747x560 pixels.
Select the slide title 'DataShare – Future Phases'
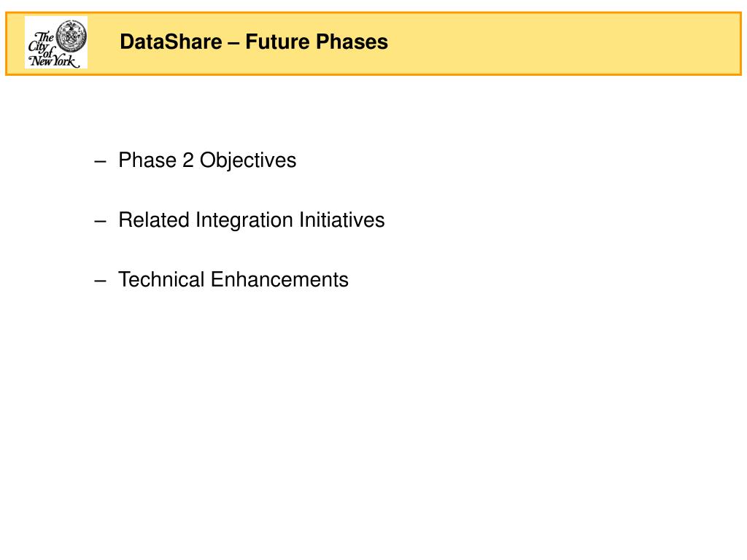click(x=254, y=42)
